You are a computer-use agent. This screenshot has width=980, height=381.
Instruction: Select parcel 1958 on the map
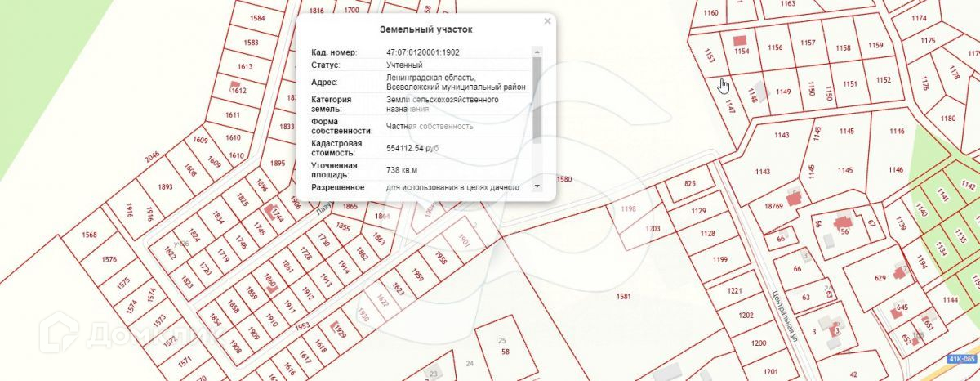[x=440, y=258]
